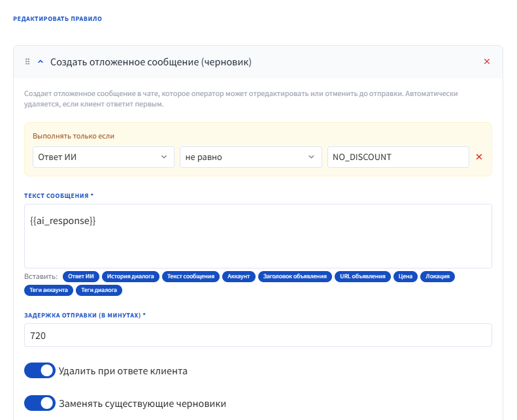Viewport: 517px width, 420px height.
Task: Insert the 'Локация' variable chip
Action: (x=437, y=276)
